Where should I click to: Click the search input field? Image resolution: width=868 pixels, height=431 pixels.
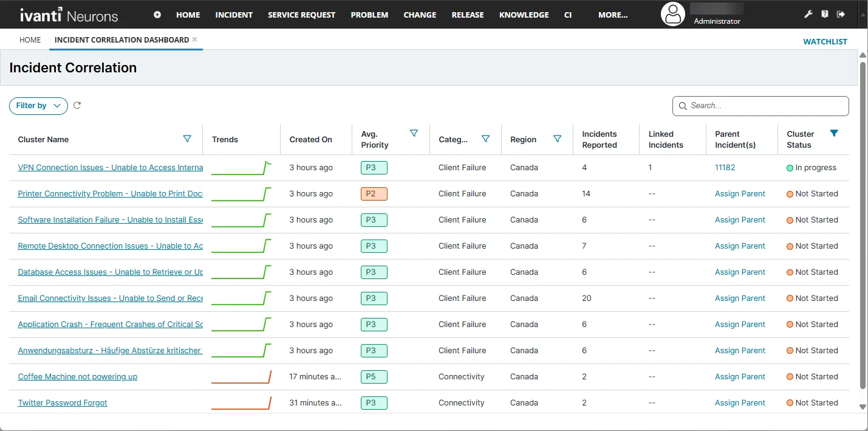[760, 106]
